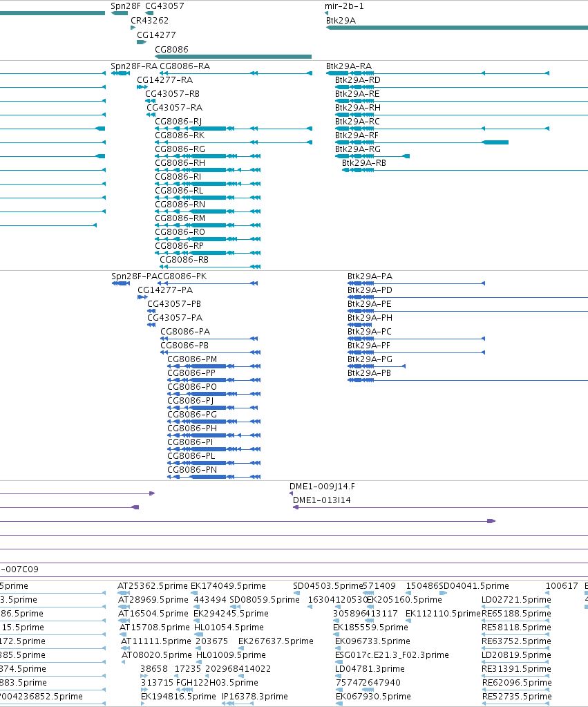588x707 pixels.
Task: Click EST EK174049.5prime
Action: click(x=228, y=586)
